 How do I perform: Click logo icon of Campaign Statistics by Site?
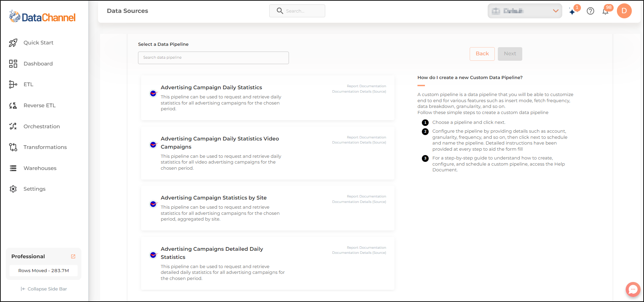153,204
